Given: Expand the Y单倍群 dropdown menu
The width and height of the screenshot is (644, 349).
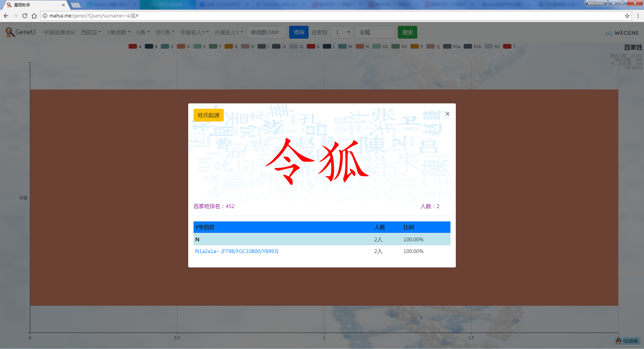Looking at the screenshot, I should tap(119, 32).
